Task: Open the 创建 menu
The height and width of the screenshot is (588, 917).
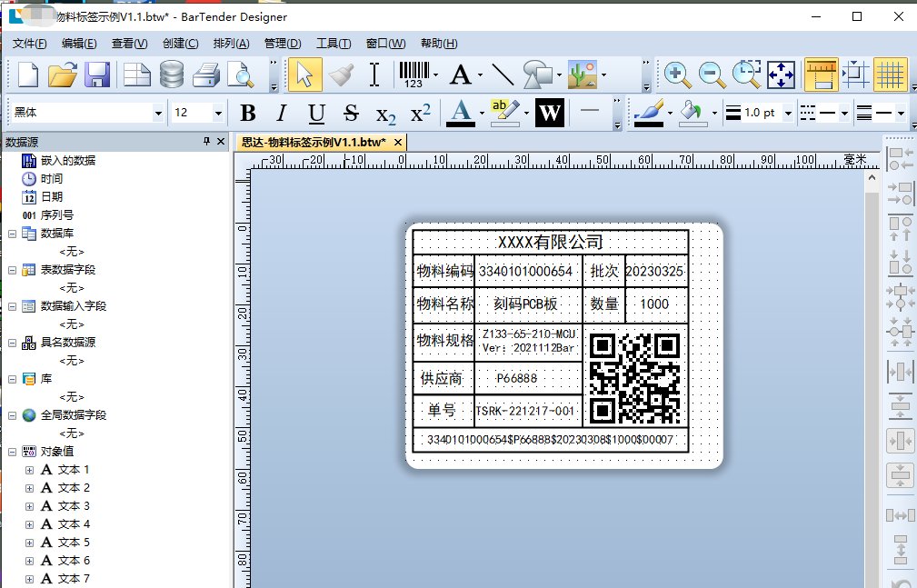Action: pyautogui.click(x=180, y=44)
